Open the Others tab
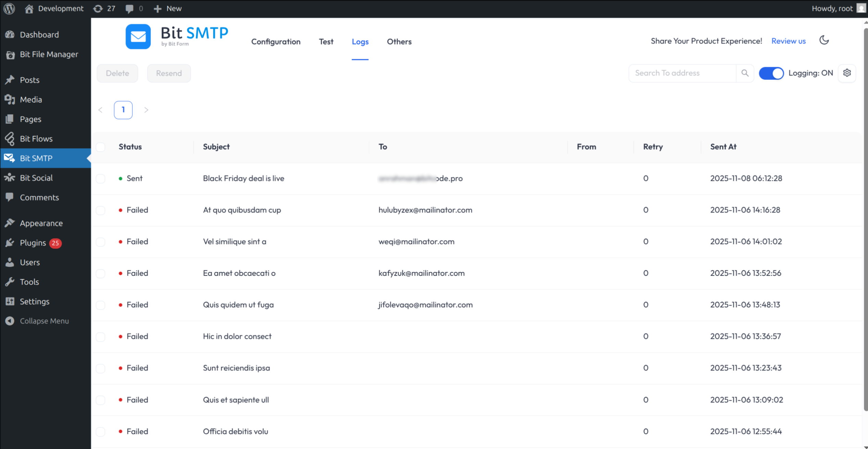This screenshot has height=449, width=868. click(x=399, y=41)
